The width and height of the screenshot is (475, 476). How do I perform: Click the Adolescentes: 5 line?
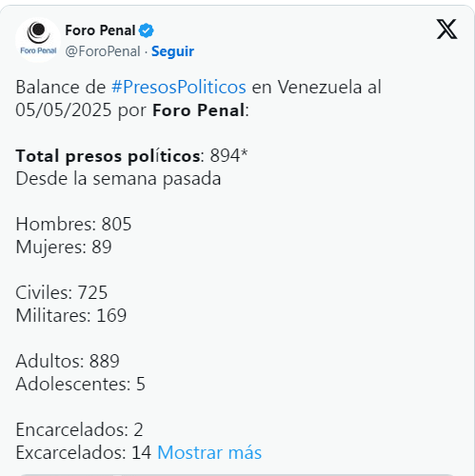(x=80, y=384)
